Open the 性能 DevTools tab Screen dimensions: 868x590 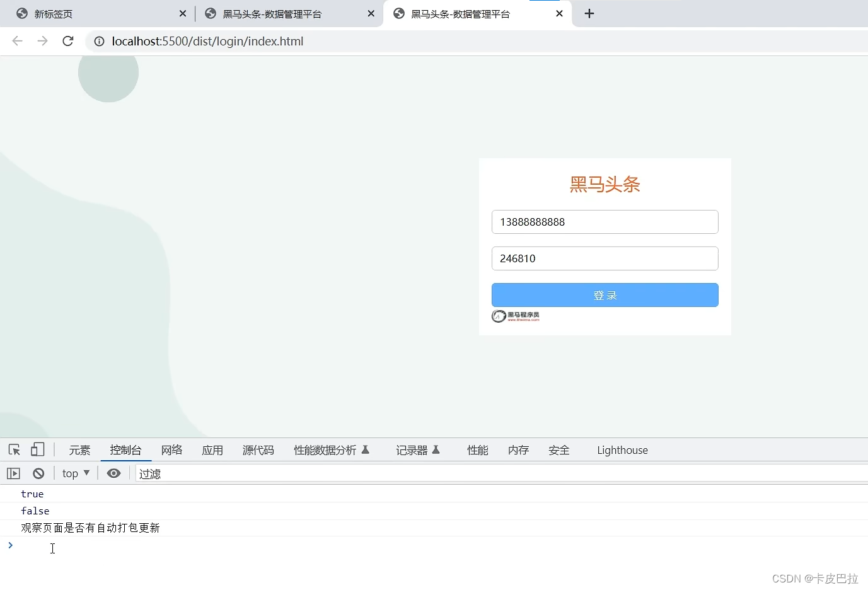[478, 450]
